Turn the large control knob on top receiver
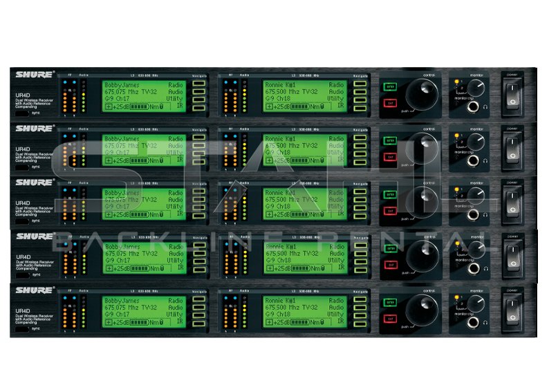This screenshot has height=392, width=549. [x=422, y=95]
